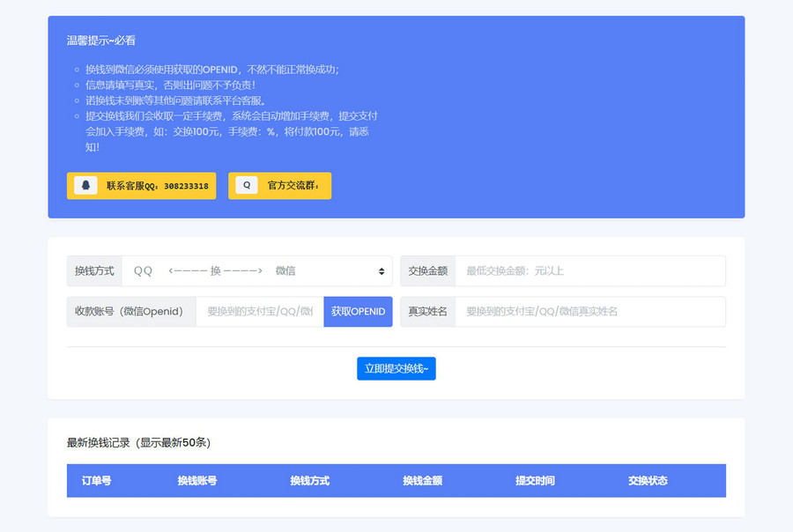
Task: Click the 收款账号 (微信Openid) input field
Action: (x=260, y=311)
